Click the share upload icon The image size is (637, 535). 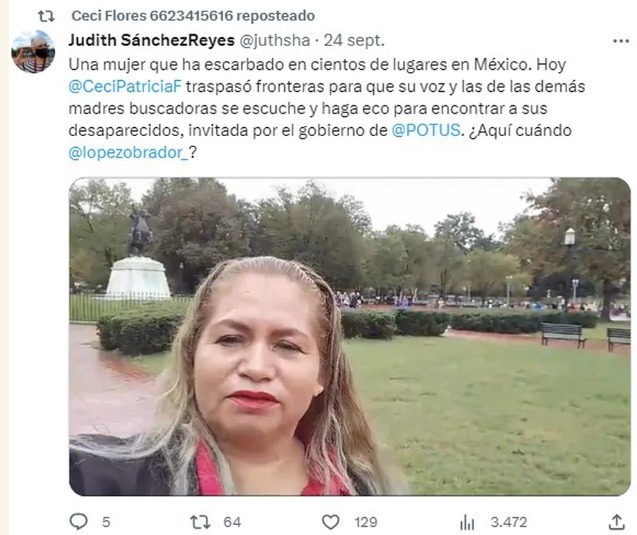[x=616, y=522]
